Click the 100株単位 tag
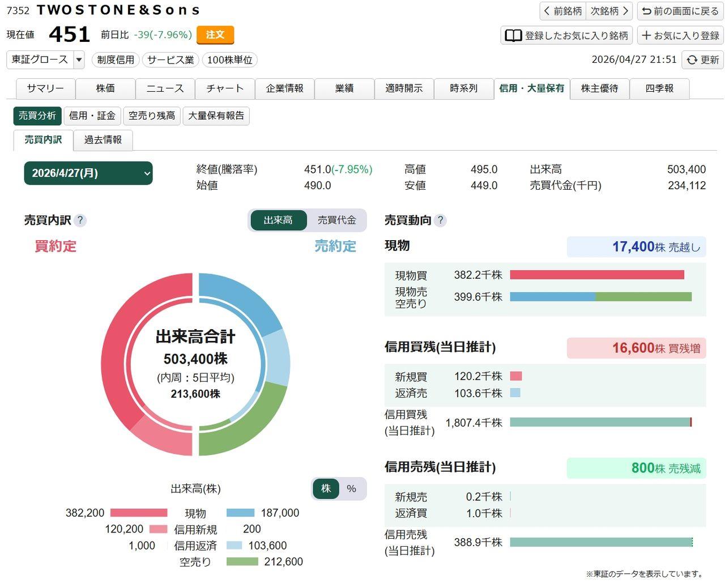 click(230, 59)
